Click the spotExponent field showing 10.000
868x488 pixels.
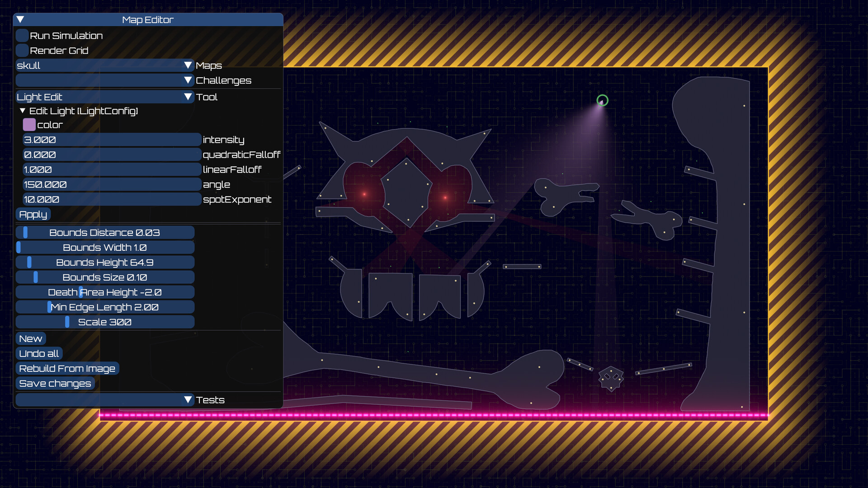pyautogui.click(x=112, y=199)
